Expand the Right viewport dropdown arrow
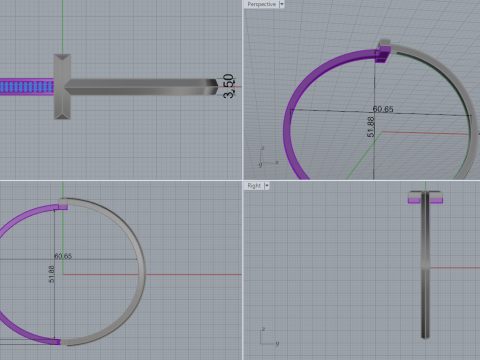Viewport: 480px width, 360px height. pos(267,186)
